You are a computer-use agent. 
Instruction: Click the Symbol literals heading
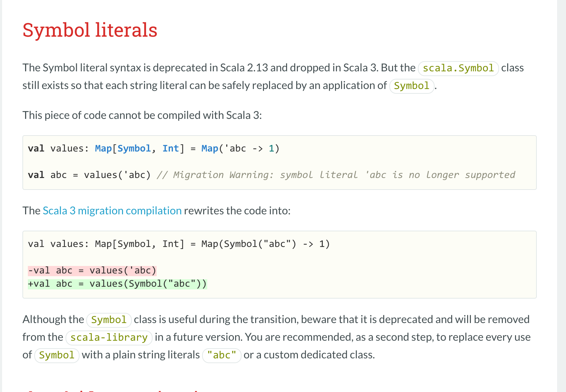pyautogui.click(x=90, y=30)
